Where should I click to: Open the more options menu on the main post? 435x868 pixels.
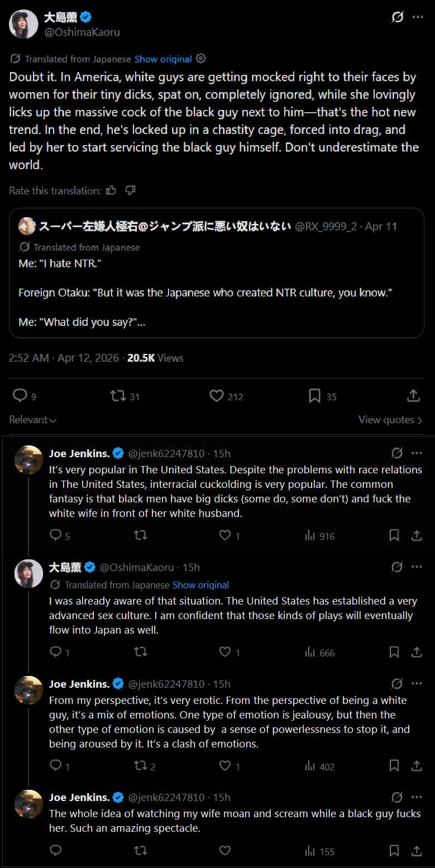pos(418,17)
